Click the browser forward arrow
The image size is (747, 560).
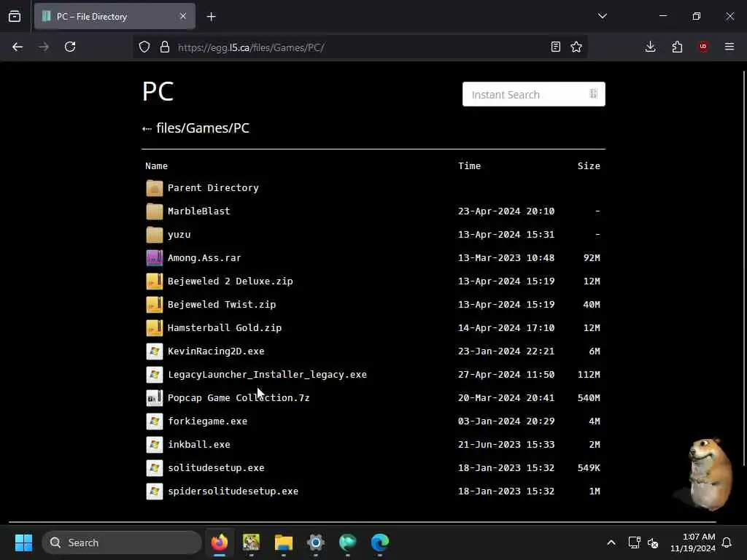coord(44,47)
